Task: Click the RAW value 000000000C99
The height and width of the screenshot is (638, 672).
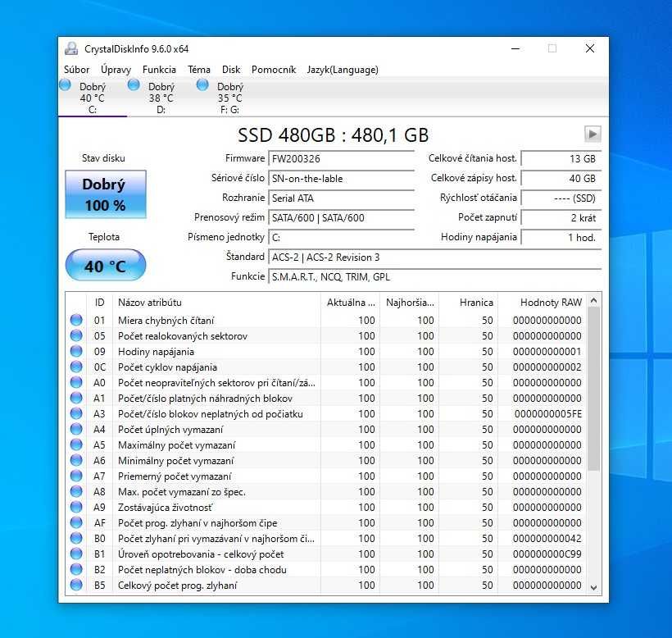Action: tap(547, 554)
